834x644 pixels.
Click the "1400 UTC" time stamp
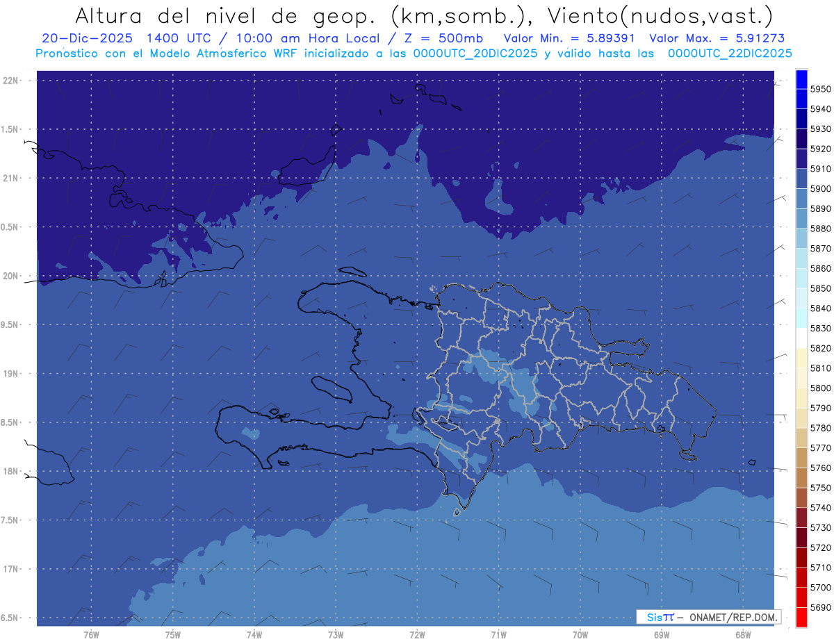tap(181, 38)
